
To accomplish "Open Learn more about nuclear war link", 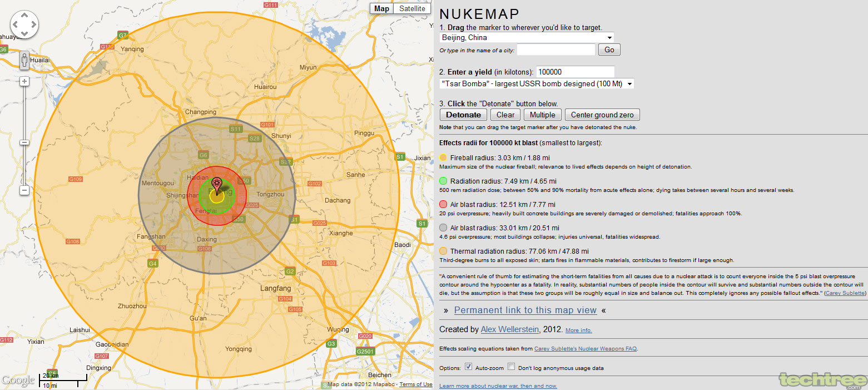I will (x=498, y=386).
